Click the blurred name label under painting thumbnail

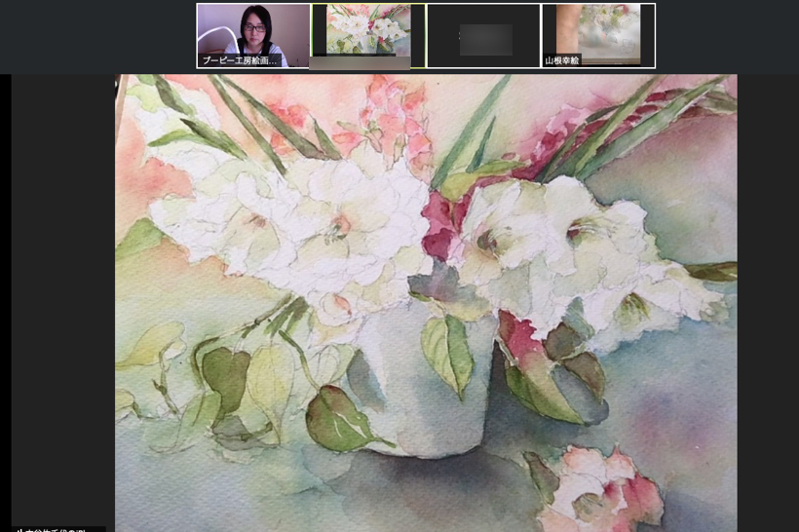(x=360, y=63)
